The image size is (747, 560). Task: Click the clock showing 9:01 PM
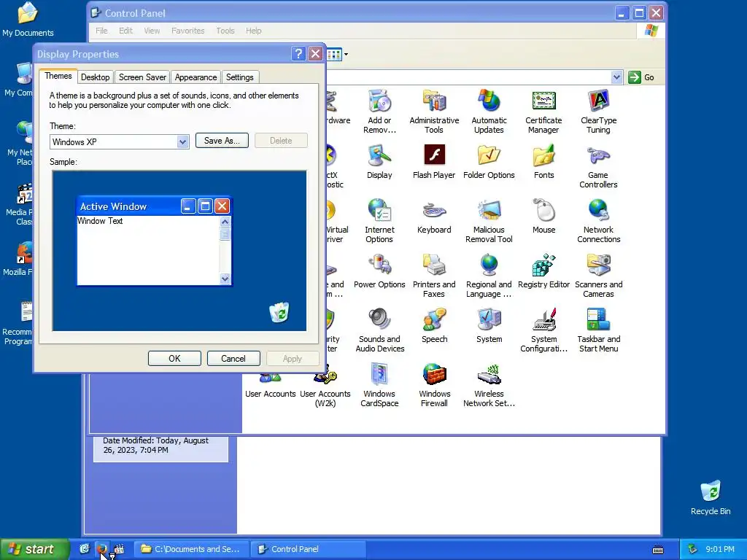(720, 549)
